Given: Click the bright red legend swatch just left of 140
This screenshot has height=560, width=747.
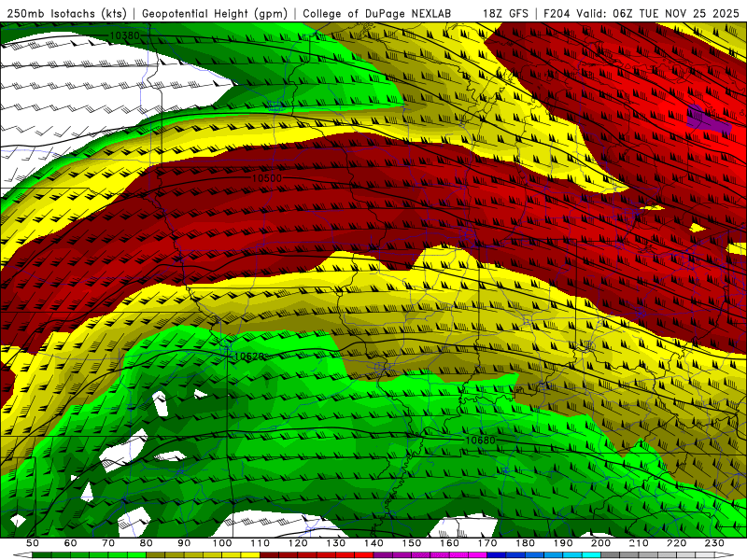Looking at the screenshot, I should pos(364,555).
